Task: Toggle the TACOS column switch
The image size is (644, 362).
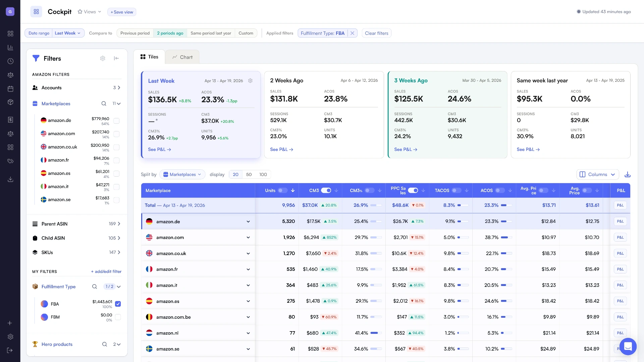Action: [457, 190]
